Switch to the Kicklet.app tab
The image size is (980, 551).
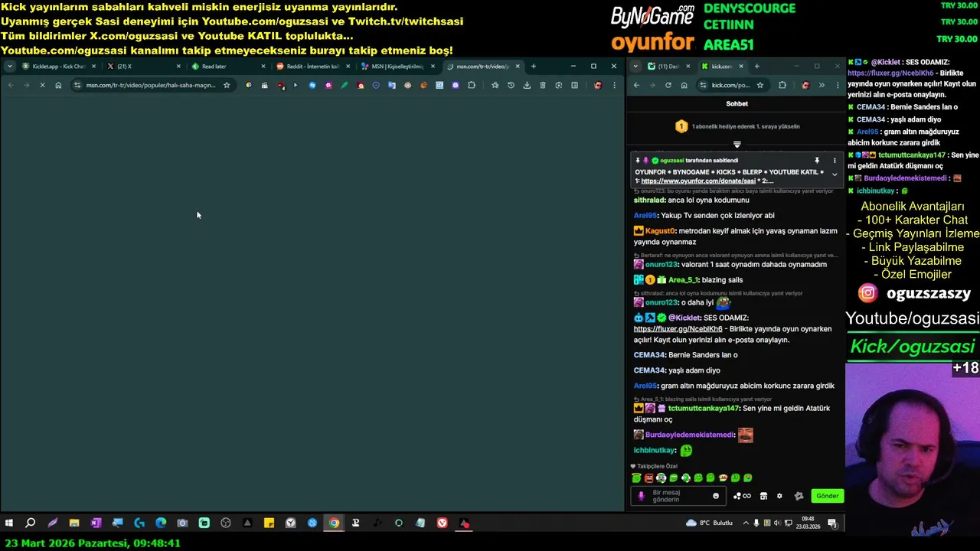click(58, 67)
